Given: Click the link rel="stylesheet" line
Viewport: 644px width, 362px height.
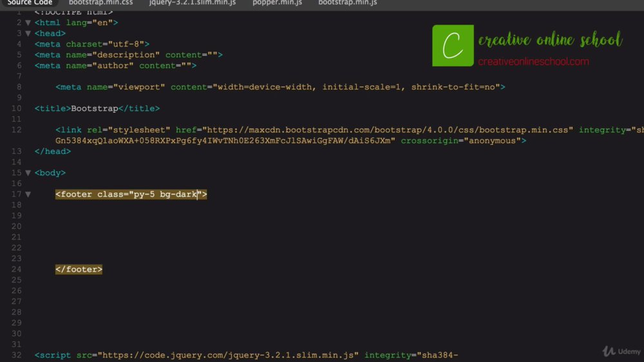Looking at the screenshot, I should [x=350, y=130].
